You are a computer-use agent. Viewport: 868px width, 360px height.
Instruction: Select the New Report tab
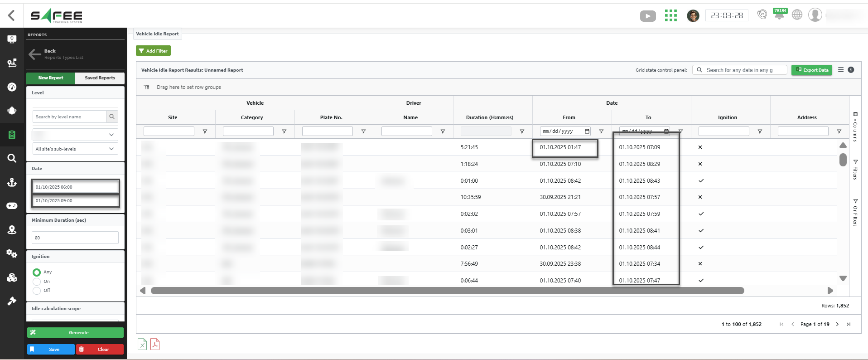click(x=51, y=78)
